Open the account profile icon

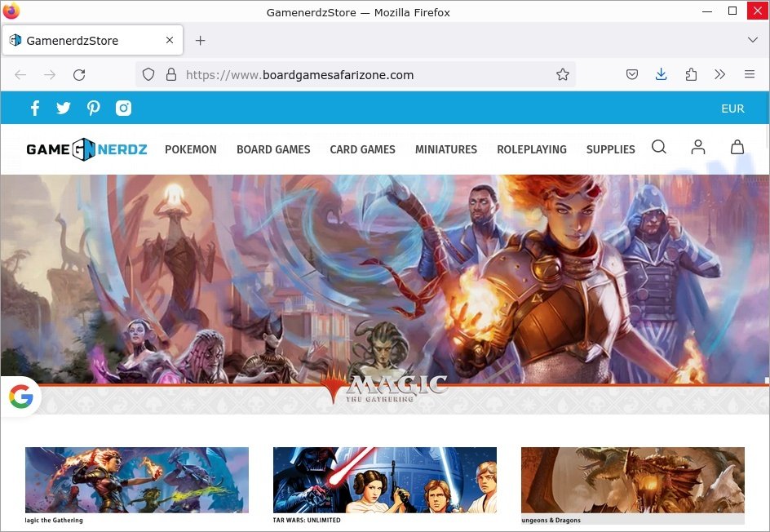[698, 147]
